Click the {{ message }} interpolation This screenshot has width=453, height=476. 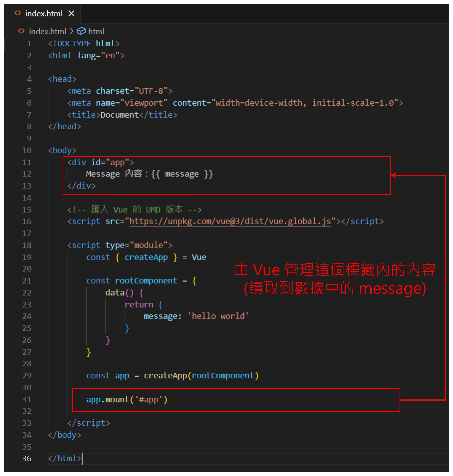point(182,174)
